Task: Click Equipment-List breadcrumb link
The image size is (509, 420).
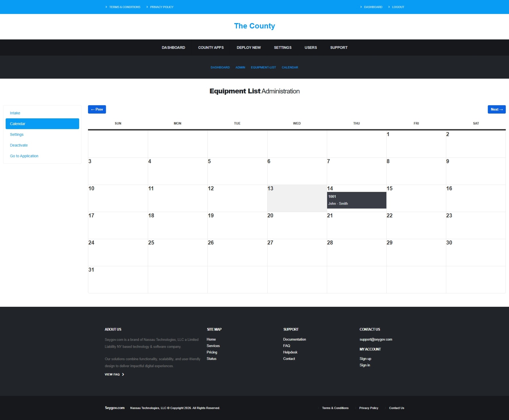Action: point(263,67)
